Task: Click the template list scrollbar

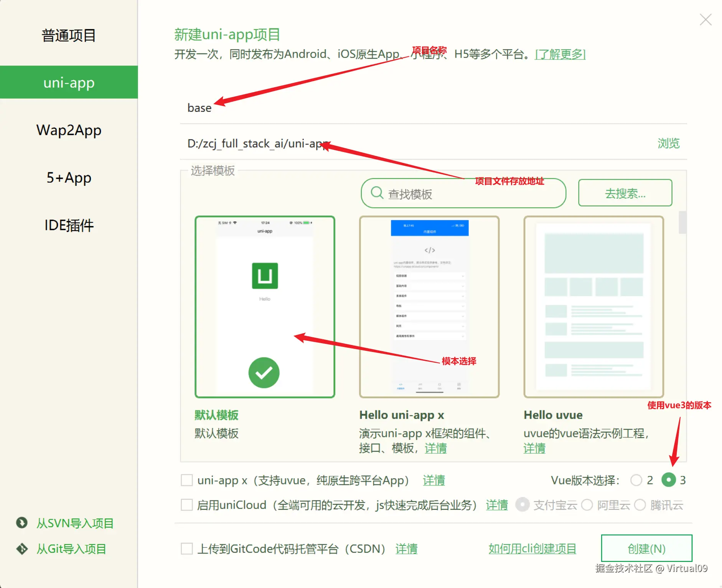Action: (x=682, y=222)
